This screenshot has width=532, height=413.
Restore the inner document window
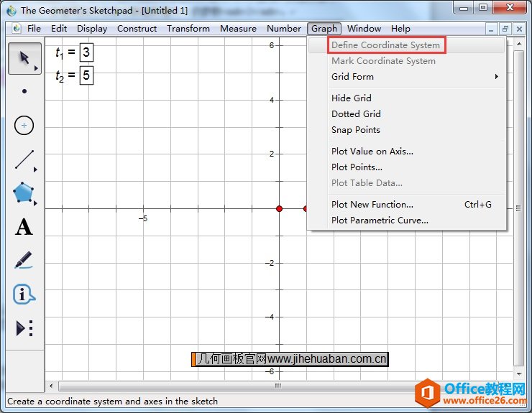[x=505, y=29]
